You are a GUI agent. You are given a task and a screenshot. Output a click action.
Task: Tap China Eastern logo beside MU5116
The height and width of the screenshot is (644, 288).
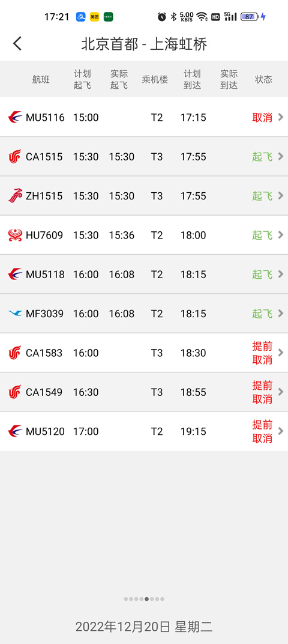(x=15, y=118)
